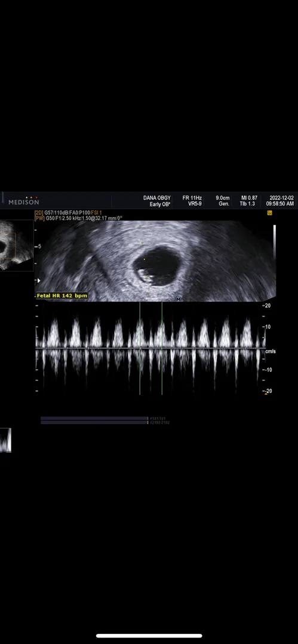Open the small clip thumbnail at bottom left

(x=5, y=440)
